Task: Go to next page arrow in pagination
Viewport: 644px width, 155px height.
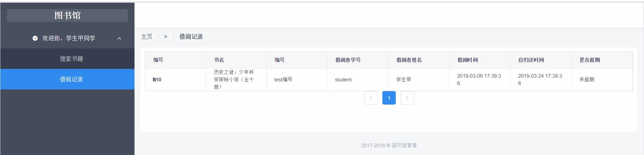Action: (x=407, y=98)
